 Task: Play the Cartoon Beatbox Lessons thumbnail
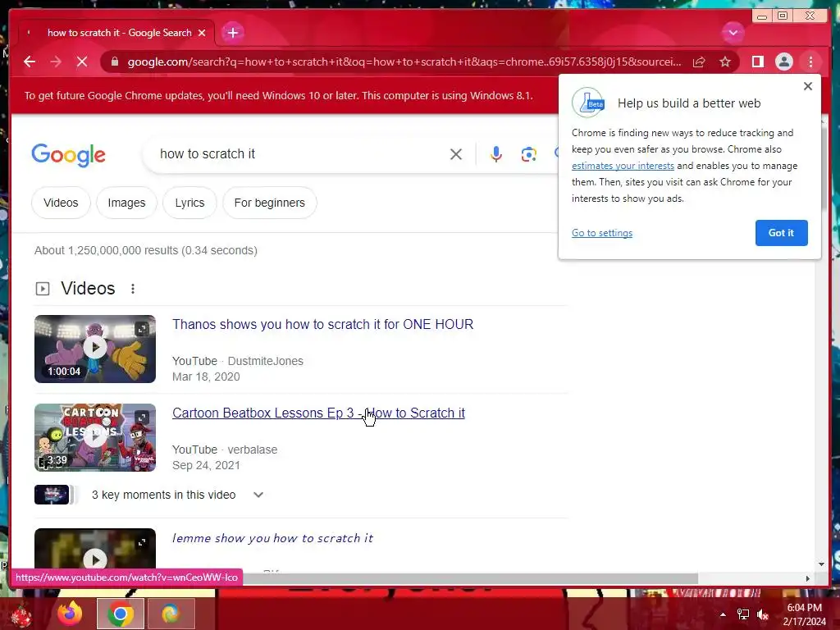pyautogui.click(x=95, y=437)
